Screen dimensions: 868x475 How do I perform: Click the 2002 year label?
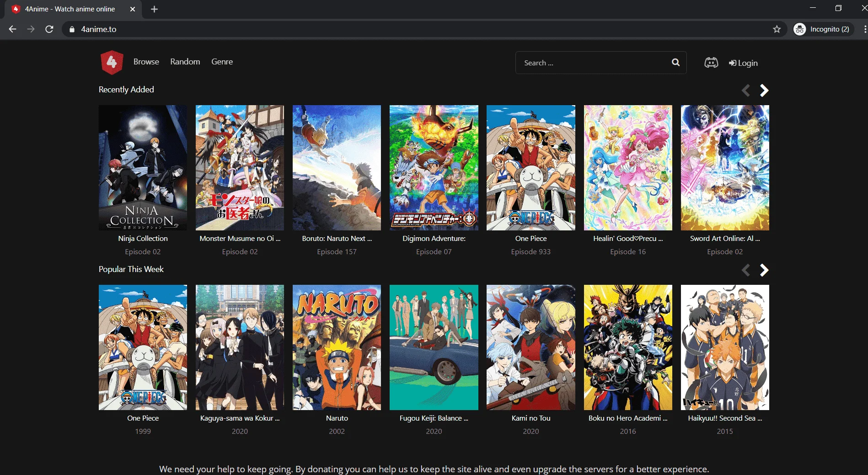click(x=337, y=431)
